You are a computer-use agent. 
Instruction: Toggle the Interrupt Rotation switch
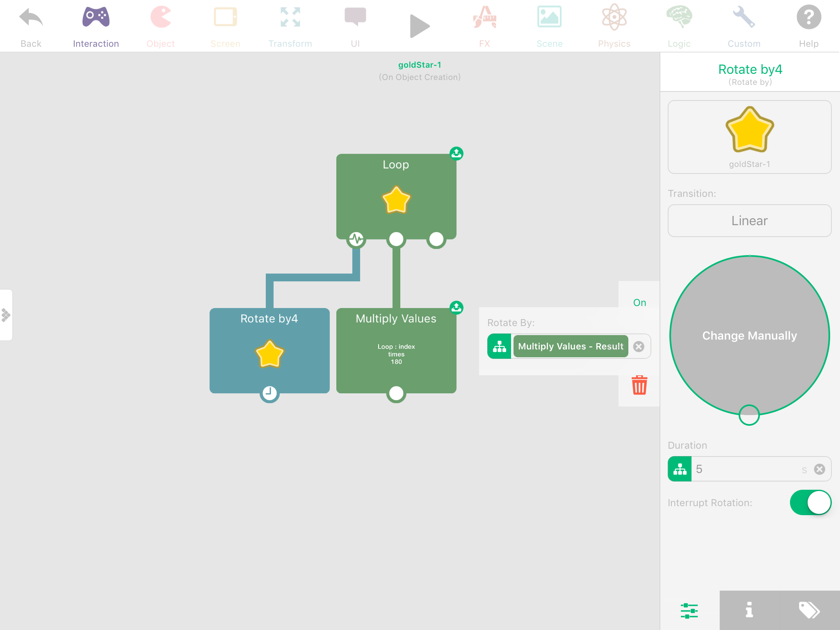coord(810,502)
